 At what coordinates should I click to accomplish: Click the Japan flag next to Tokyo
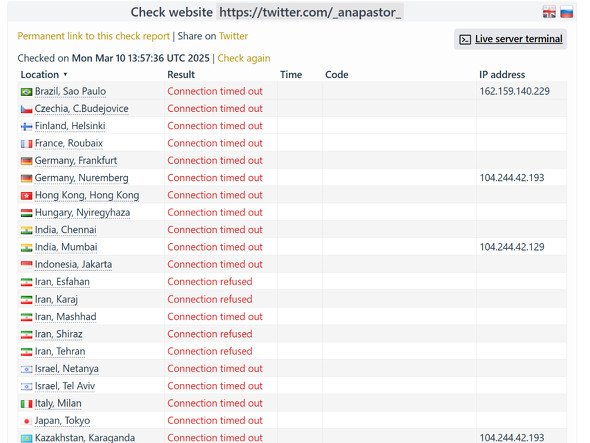[x=26, y=421]
